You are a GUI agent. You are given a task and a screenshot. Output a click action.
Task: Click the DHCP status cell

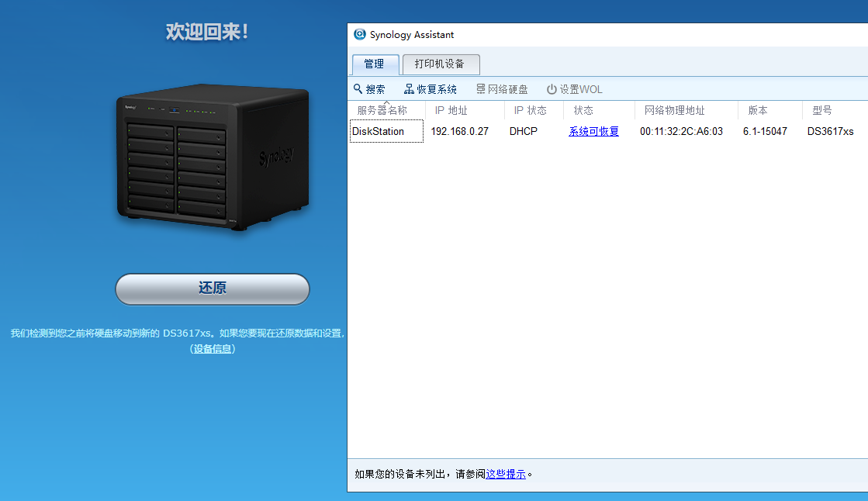tap(523, 131)
